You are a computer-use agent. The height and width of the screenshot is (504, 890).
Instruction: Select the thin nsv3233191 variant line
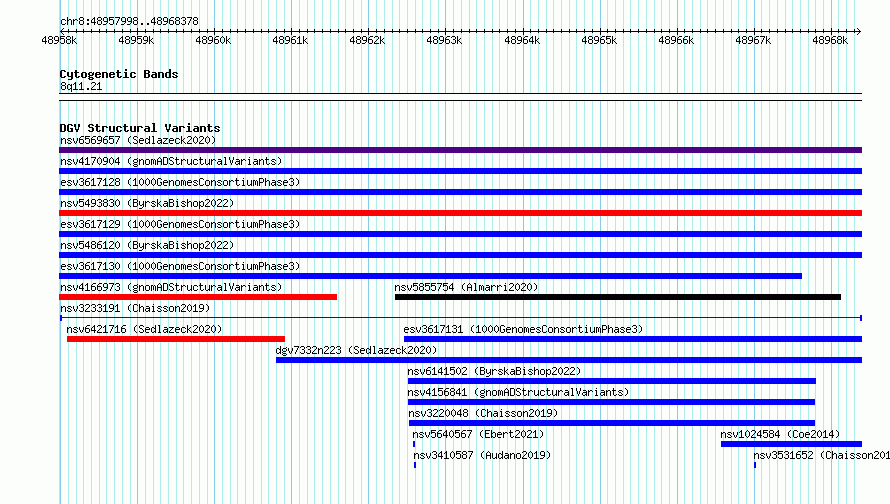[x=460, y=318]
